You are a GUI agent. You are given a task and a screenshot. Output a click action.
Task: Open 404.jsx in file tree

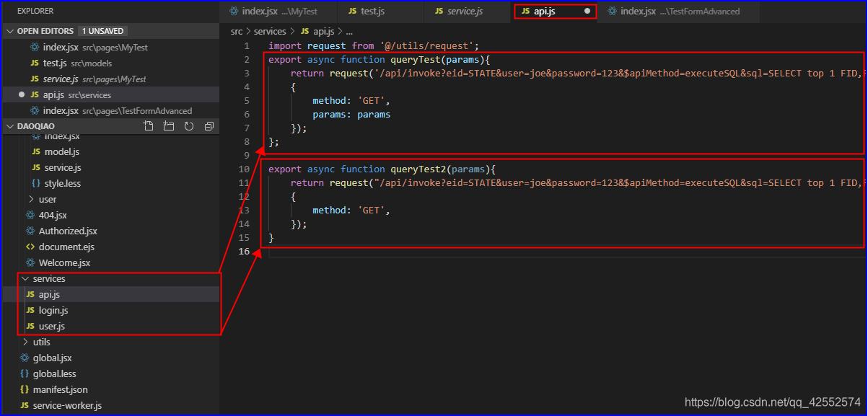110,216
